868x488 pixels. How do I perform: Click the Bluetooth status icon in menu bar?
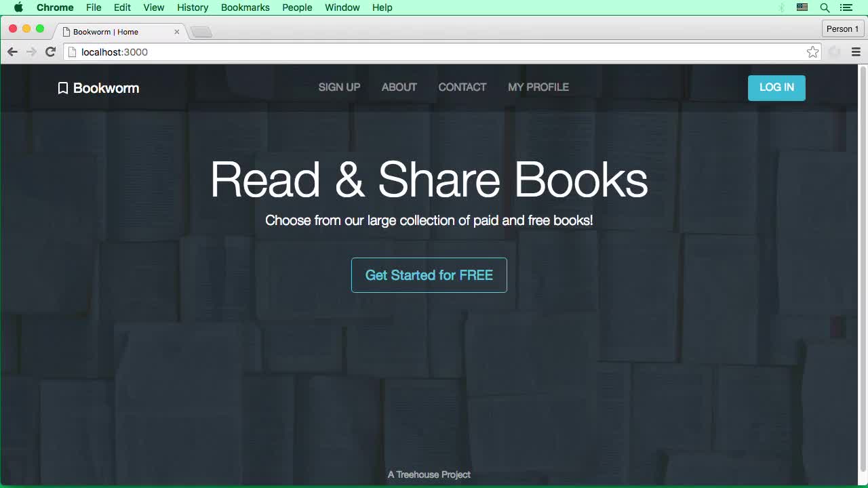point(781,7)
